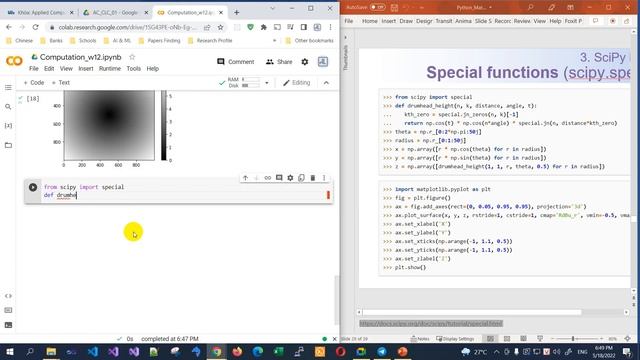640x360 pixels.
Task: Switch PowerPoint to slide sorter view
Action: (507, 339)
